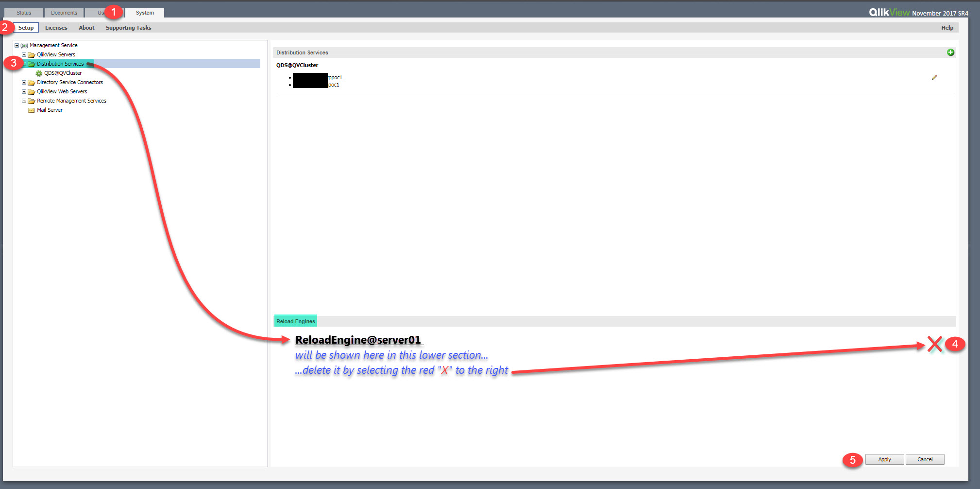Image resolution: width=980 pixels, height=489 pixels.
Task: Select QDS@QVCluster tree item
Action: pos(63,73)
